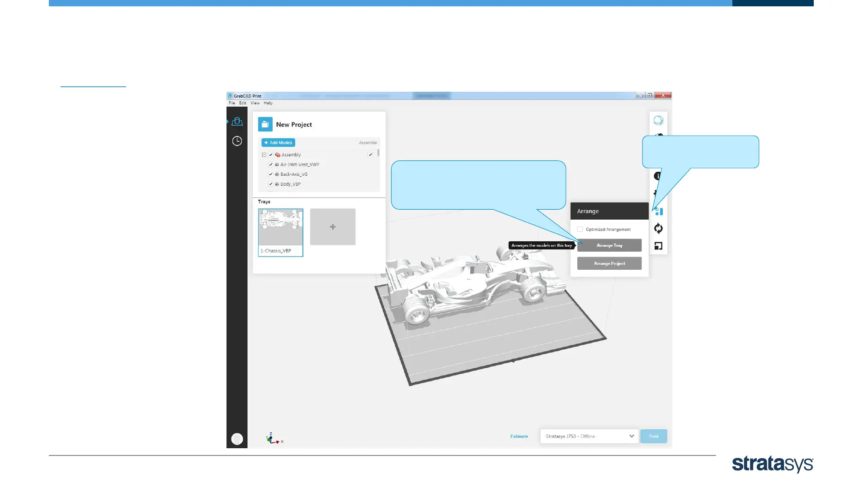Uncheck the Body_VBP model checkbox

(271, 184)
